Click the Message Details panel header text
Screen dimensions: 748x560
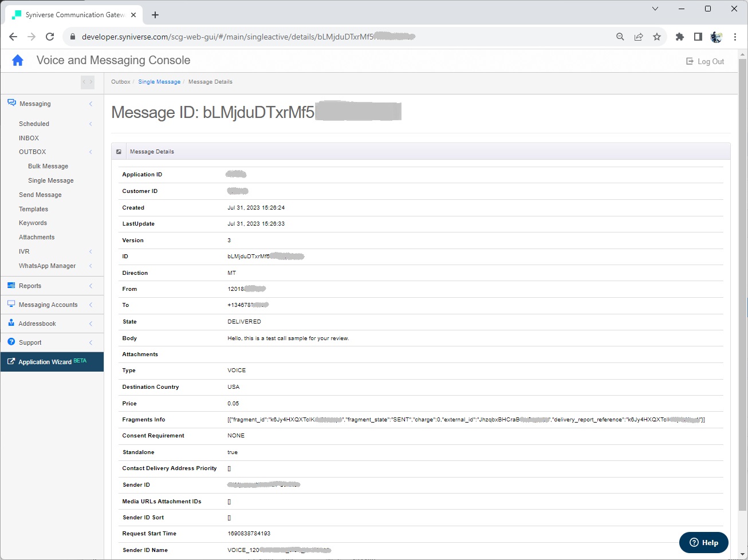click(x=152, y=152)
